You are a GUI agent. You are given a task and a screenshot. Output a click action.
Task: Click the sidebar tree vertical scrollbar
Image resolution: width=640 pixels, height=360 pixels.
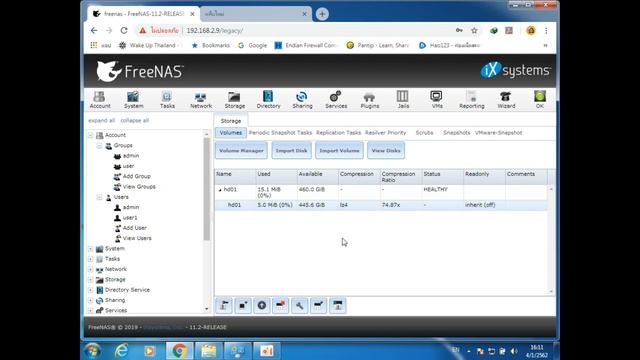207,189
